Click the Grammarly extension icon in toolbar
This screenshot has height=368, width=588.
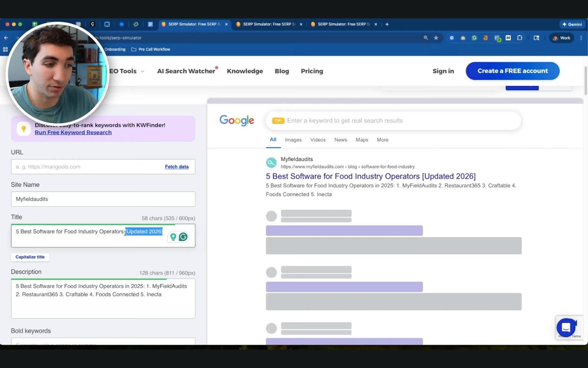pyautogui.click(x=474, y=38)
